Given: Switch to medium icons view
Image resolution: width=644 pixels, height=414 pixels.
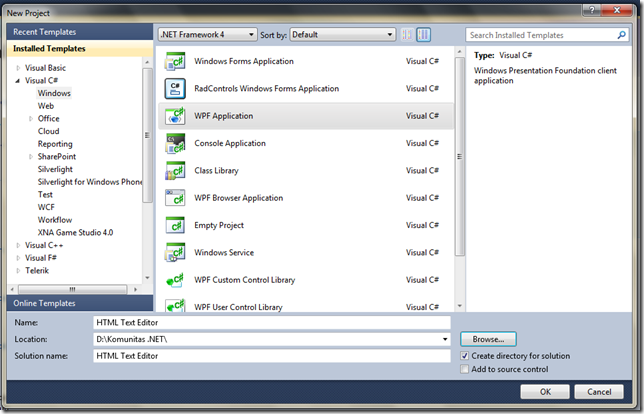Looking at the screenshot, I should pyautogui.click(x=423, y=35).
